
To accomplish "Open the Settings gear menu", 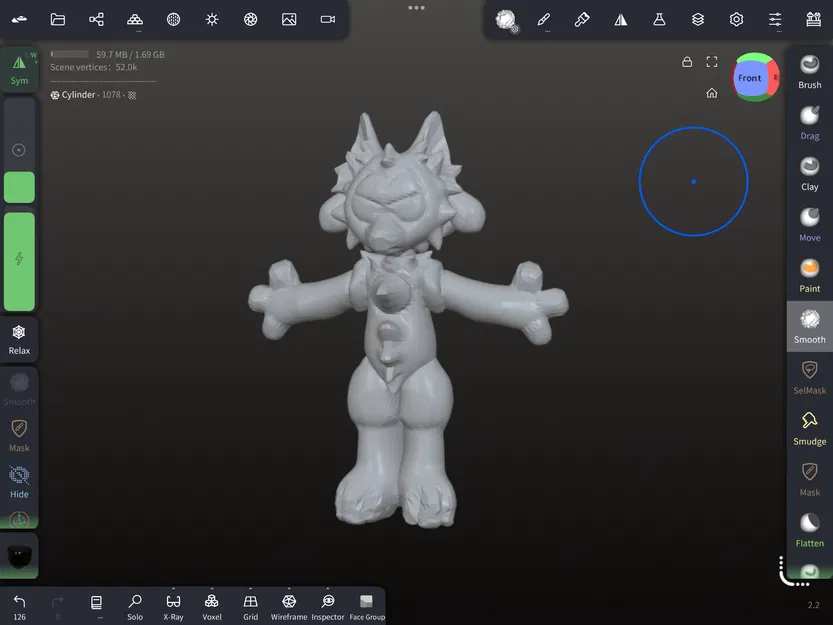I will 736,19.
